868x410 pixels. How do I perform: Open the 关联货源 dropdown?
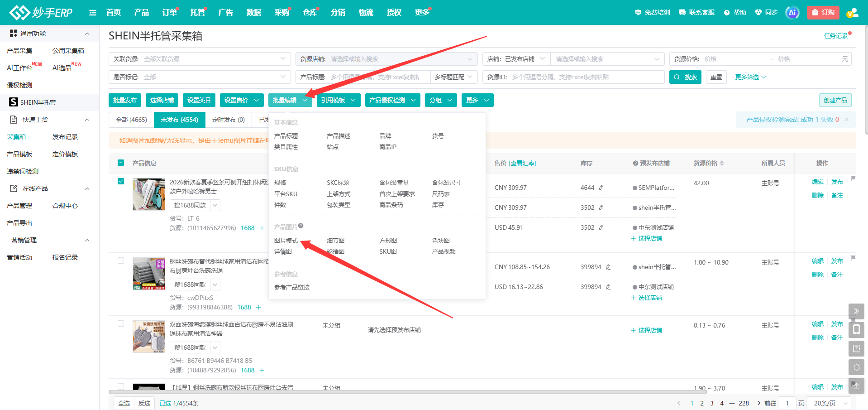200,59
